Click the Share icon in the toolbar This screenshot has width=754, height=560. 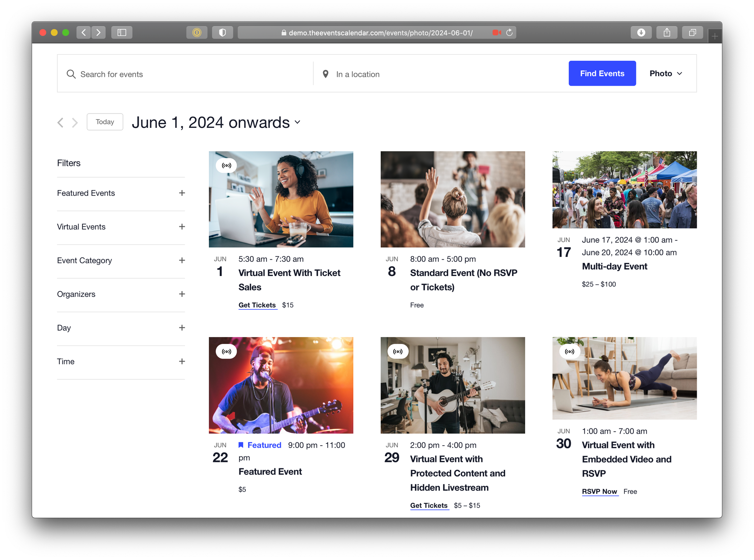(x=667, y=33)
